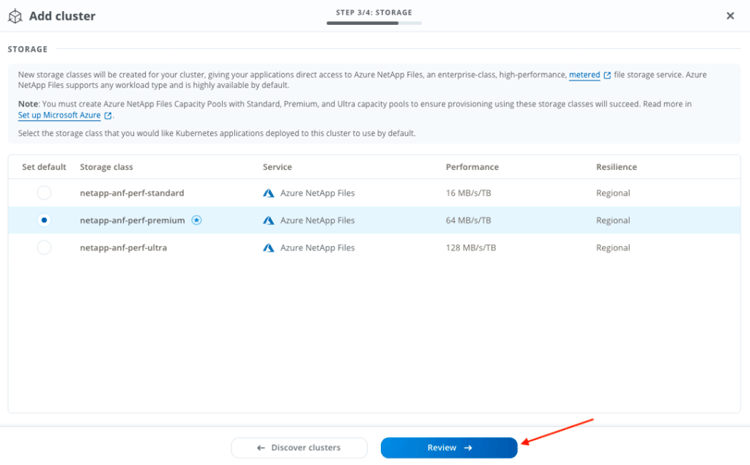Viewport: 750px width, 465px height.
Task: Click Azure NetApp Files icon in standard row
Action: 269,193
